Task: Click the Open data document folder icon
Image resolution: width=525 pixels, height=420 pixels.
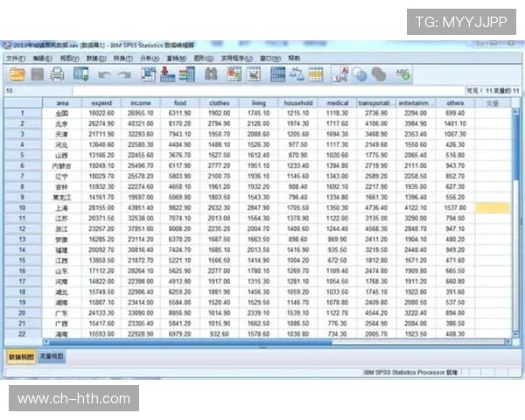Action: (x=16, y=74)
